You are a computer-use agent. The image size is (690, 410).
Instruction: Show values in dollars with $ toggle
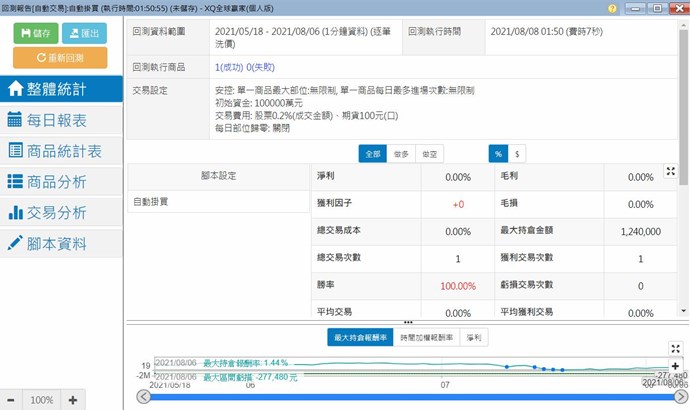[x=517, y=154]
